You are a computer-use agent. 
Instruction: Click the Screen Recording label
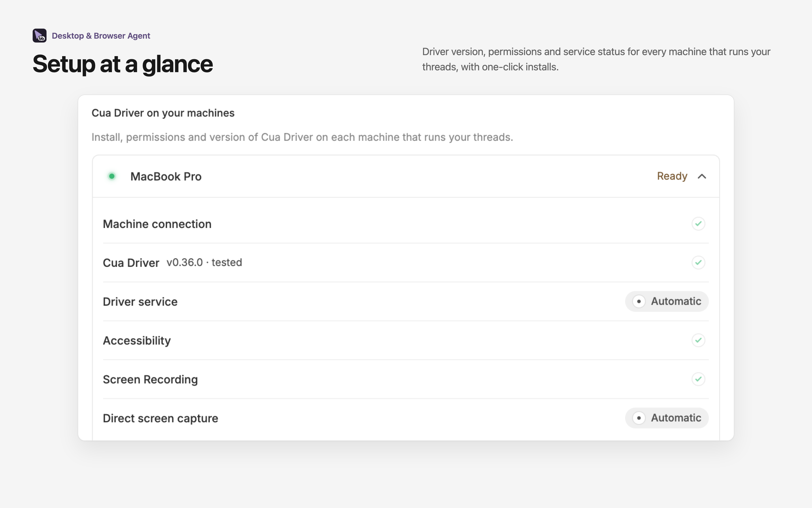[150, 380]
